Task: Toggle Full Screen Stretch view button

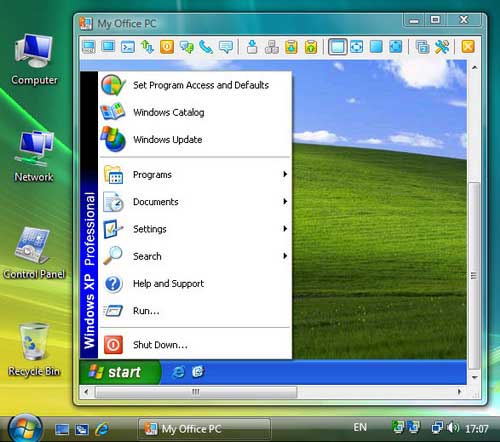Action: (396, 47)
